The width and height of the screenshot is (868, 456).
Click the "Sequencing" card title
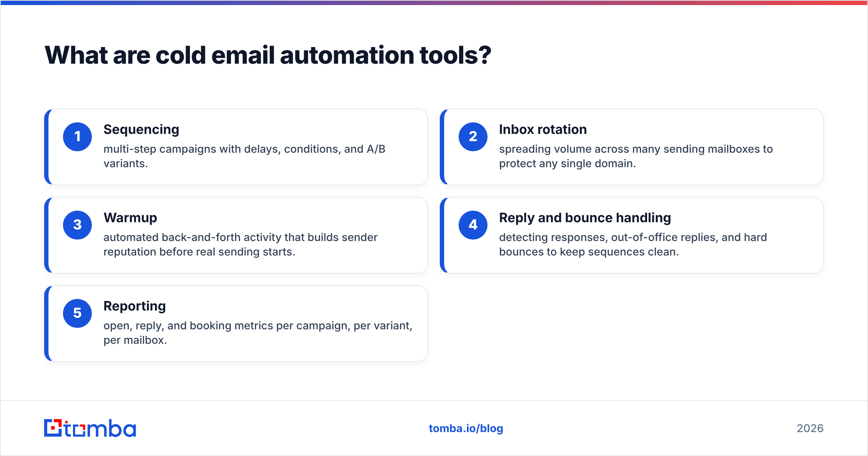141,130
